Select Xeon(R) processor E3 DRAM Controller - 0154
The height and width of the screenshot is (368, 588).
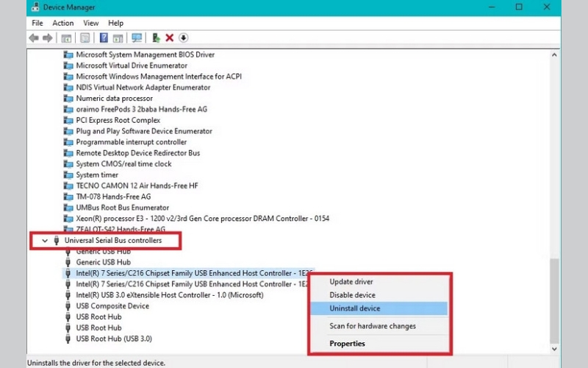(x=203, y=218)
